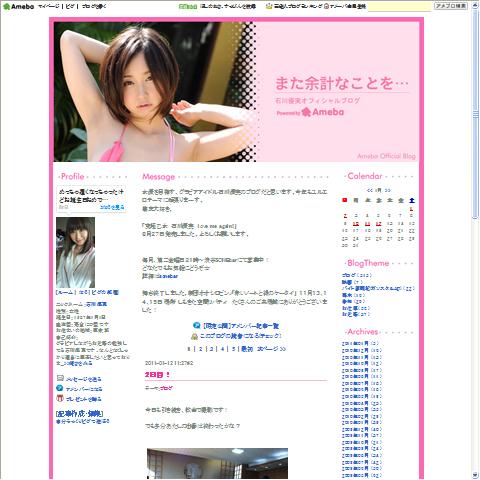Screen dimensions: 480x480
Task: Click the become reader icon
Action: tap(194, 336)
